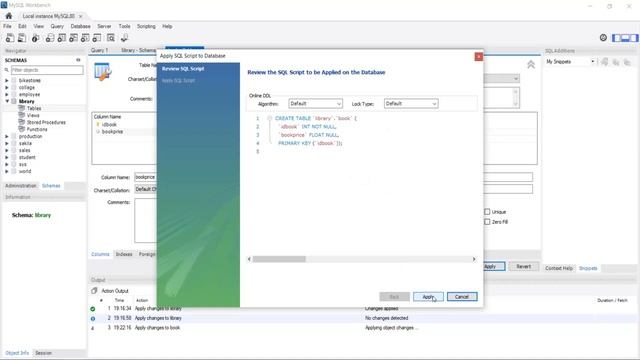This screenshot has height=360, width=640.
Task: Click the Home icon tab
Action: tap(9, 16)
